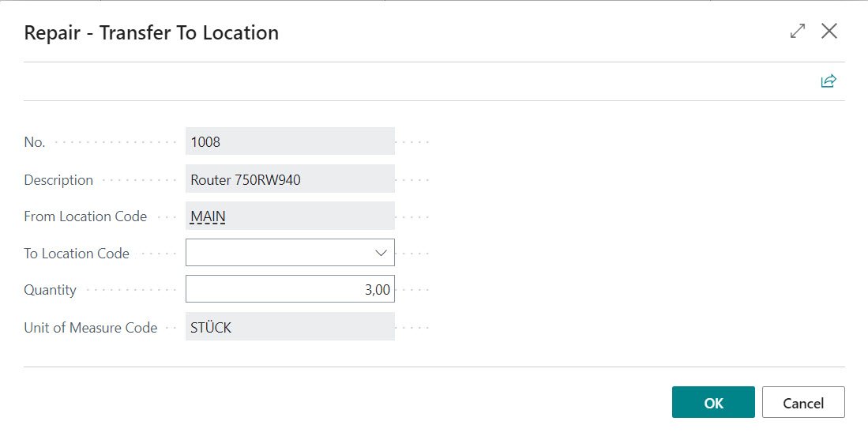The height and width of the screenshot is (440, 868).
Task: Click inside the To Location Code field
Action: (276, 253)
